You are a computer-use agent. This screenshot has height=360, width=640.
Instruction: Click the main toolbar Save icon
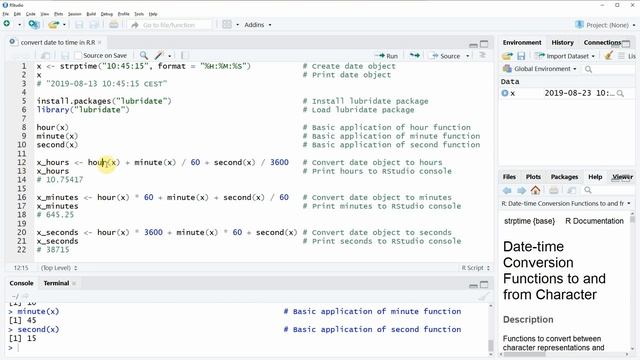tap(79, 25)
